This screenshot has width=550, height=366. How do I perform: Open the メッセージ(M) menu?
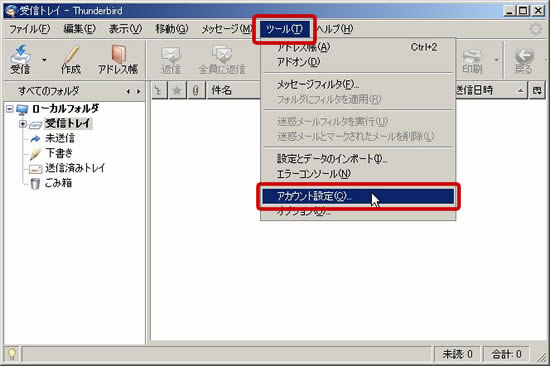click(x=227, y=29)
